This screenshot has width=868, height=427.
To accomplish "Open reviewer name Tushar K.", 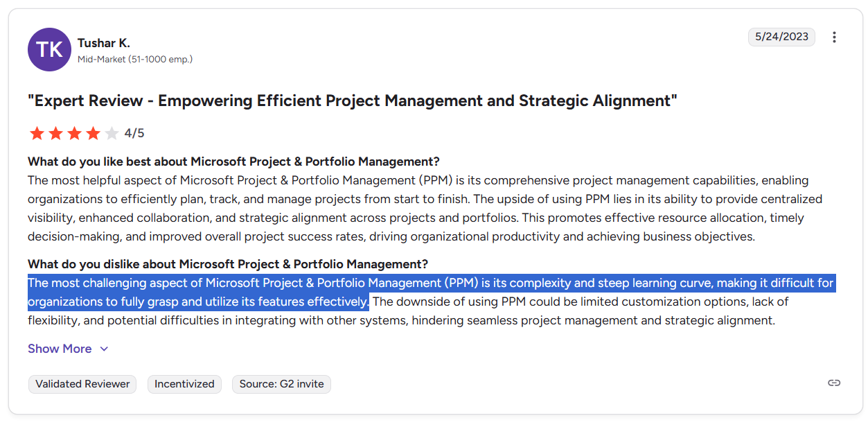I will pos(104,43).
